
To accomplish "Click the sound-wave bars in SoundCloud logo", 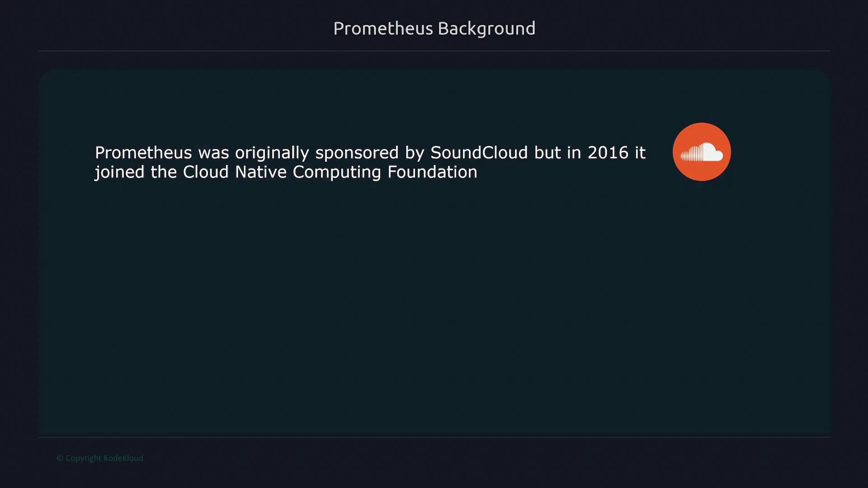I will [x=690, y=155].
